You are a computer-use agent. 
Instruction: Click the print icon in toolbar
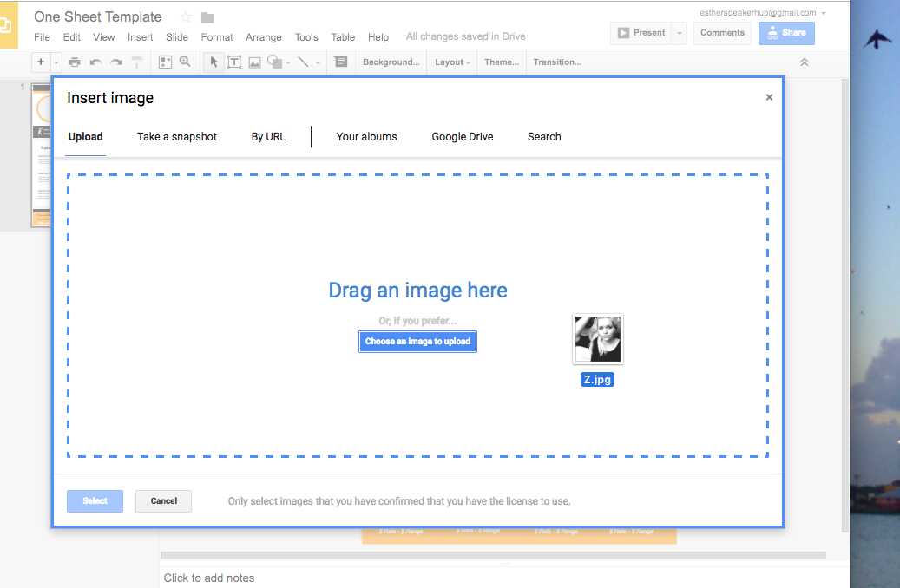coord(75,62)
